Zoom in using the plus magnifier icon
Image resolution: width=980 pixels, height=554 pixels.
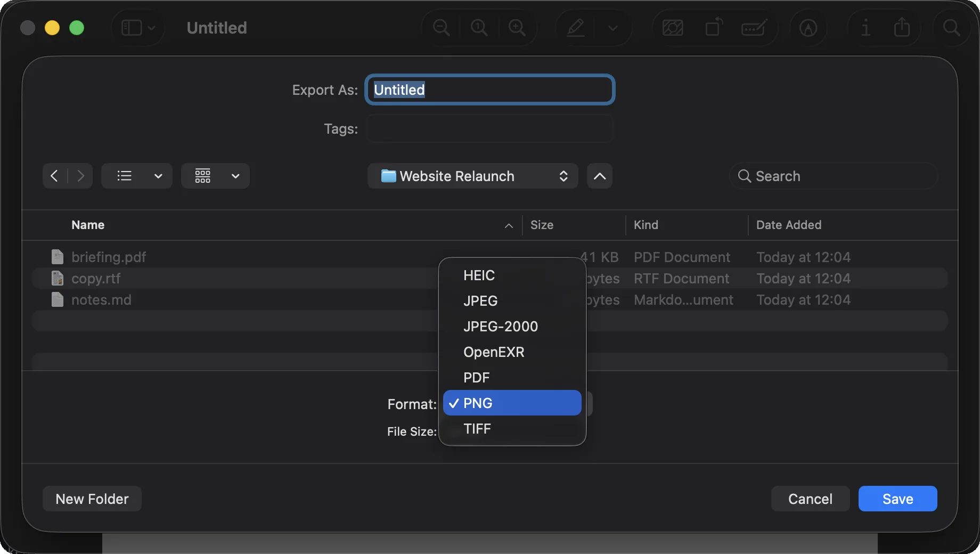(517, 28)
